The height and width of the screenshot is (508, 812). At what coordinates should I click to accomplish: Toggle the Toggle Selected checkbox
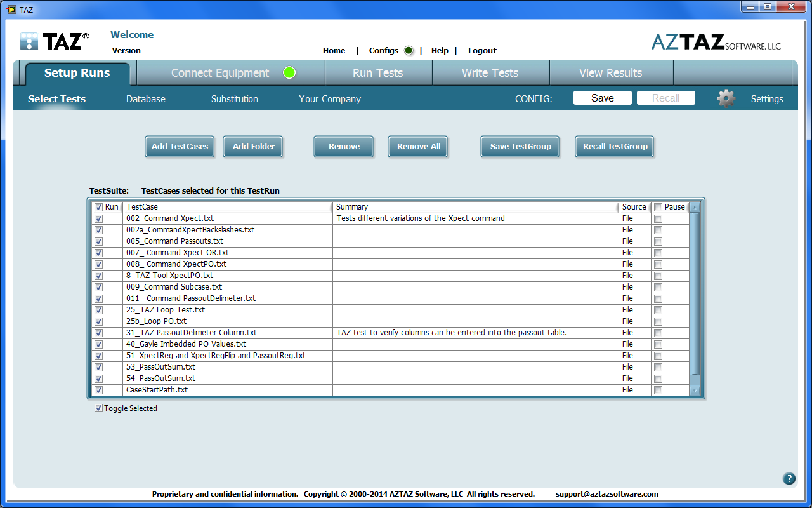click(x=98, y=408)
